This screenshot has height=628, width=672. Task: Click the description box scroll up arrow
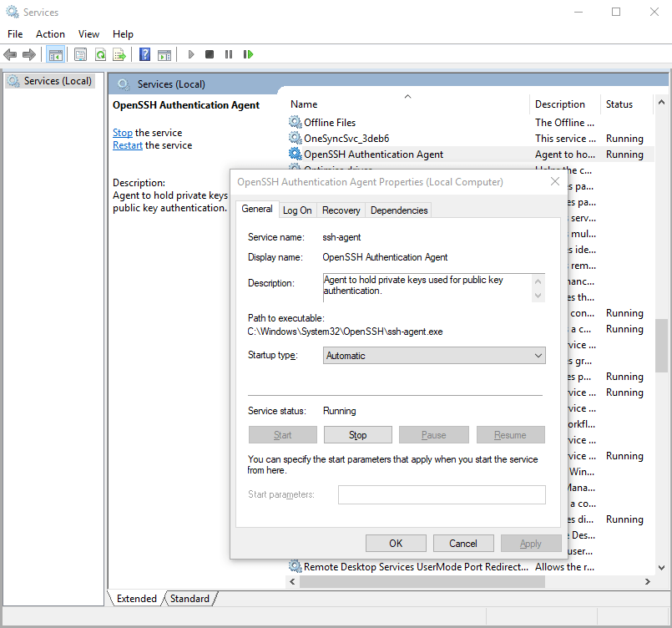[538, 281]
